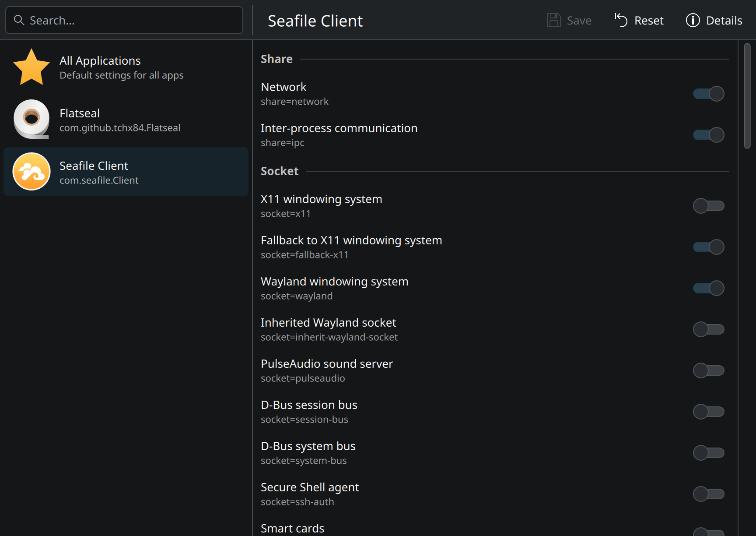Click the socket=x11 subtitle text
756x536 pixels.
click(x=286, y=214)
